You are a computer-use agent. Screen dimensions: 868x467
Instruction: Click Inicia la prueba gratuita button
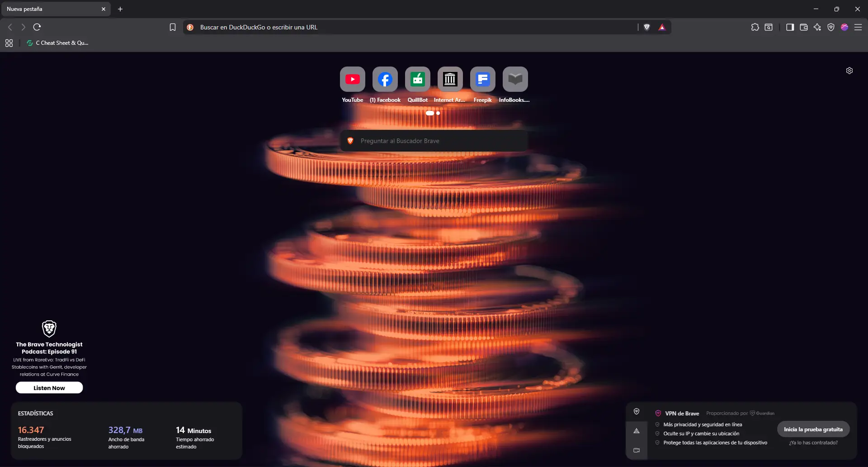pyautogui.click(x=813, y=429)
